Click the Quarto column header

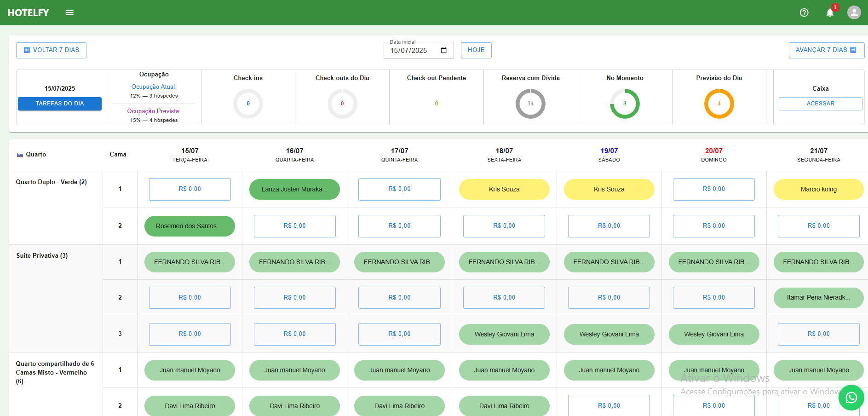[x=35, y=155]
